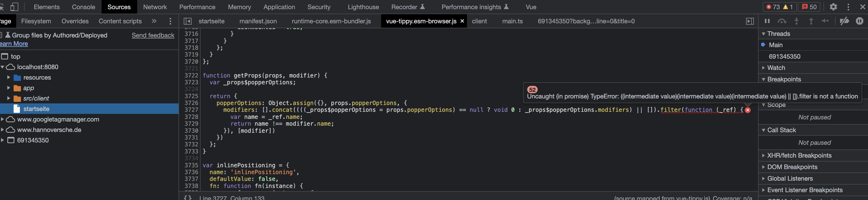
Task: Open the Network tab
Action: [x=155, y=7]
